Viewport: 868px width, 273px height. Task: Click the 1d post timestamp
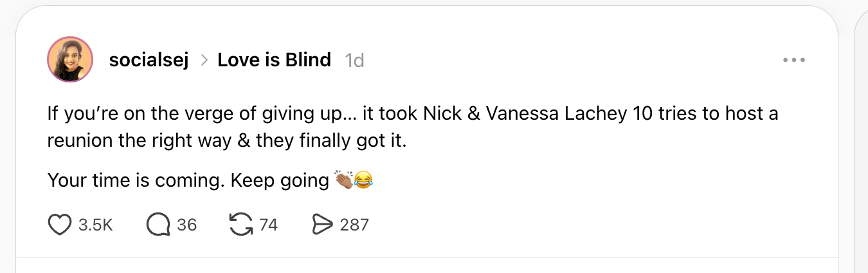pos(354,61)
